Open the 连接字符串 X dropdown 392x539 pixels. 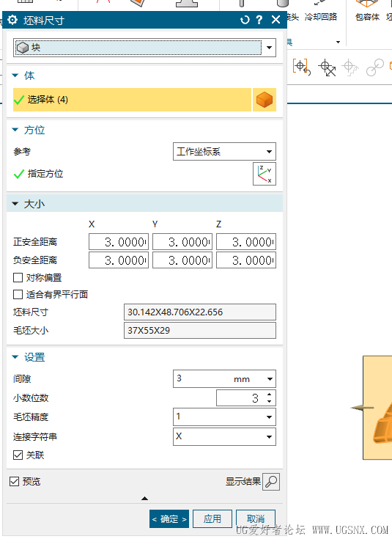[x=224, y=436]
